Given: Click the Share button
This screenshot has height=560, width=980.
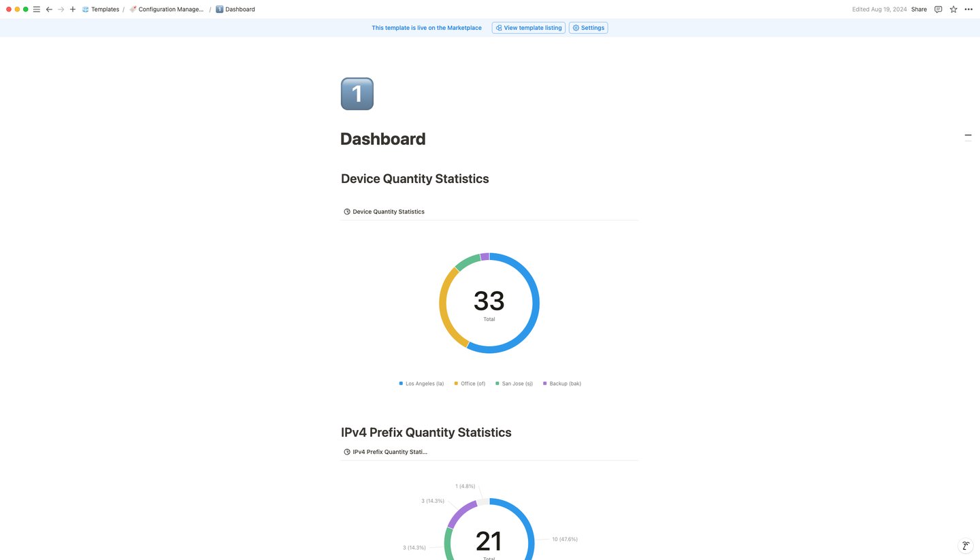Looking at the screenshot, I should pos(919,10).
